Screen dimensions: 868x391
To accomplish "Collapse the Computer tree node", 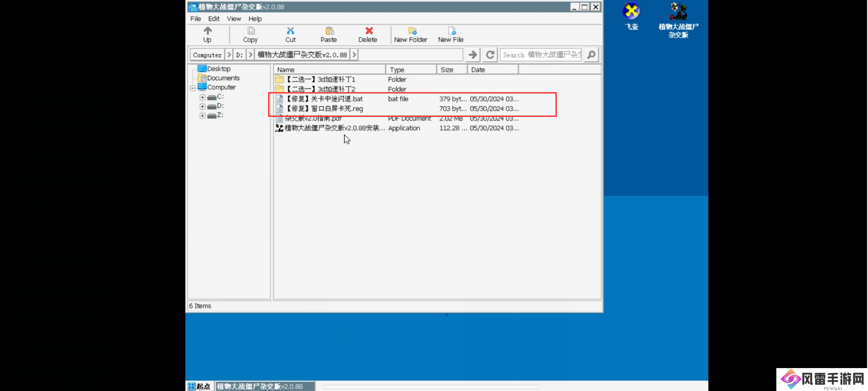I will (193, 88).
